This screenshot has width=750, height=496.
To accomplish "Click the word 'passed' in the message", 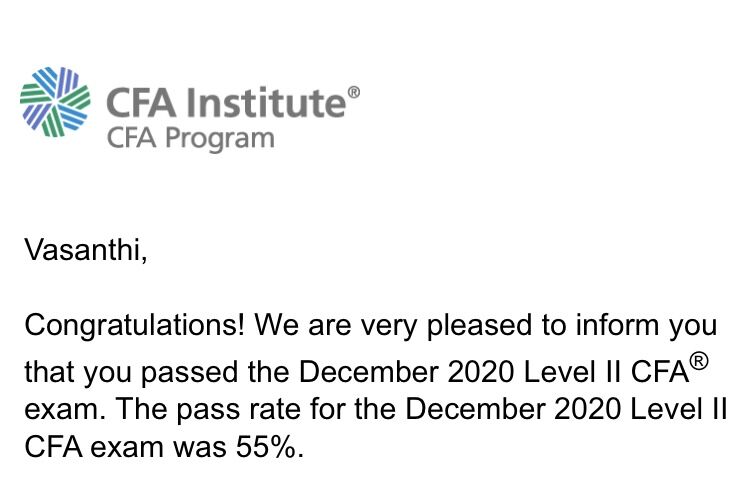I will pyautogui.click(x=189, y=373).
